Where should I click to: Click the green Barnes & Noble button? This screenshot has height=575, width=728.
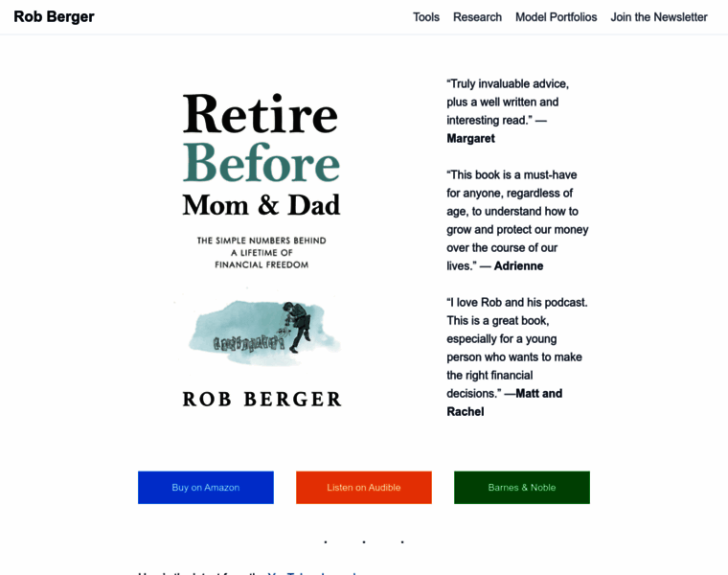click(x=522, y=487)
